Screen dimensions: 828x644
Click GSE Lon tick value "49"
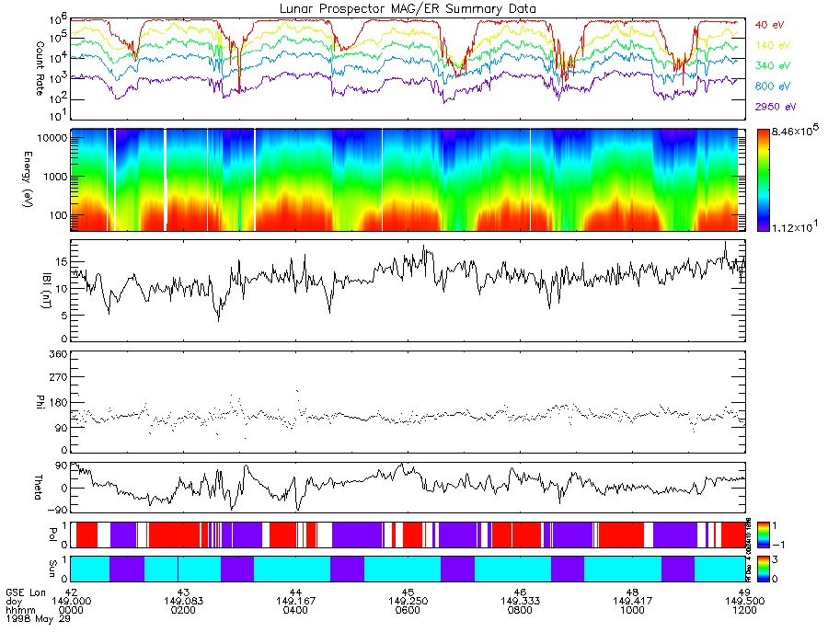744,592
